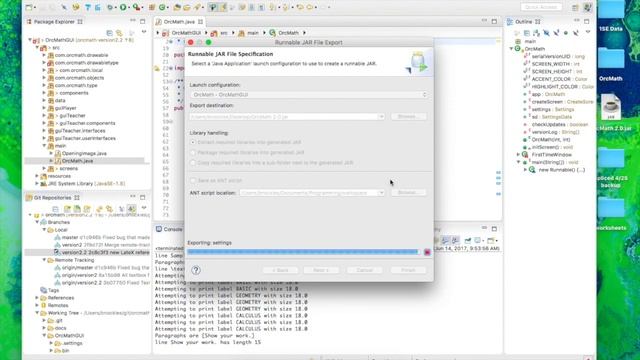Open help with the question mark icon
This screenshot has width=640, height=360.
coord(196,270)
